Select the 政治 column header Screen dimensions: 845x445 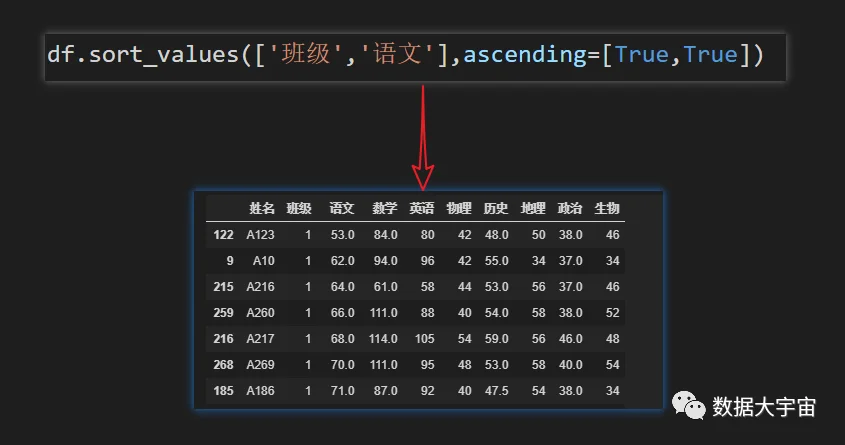pos(570,208)
